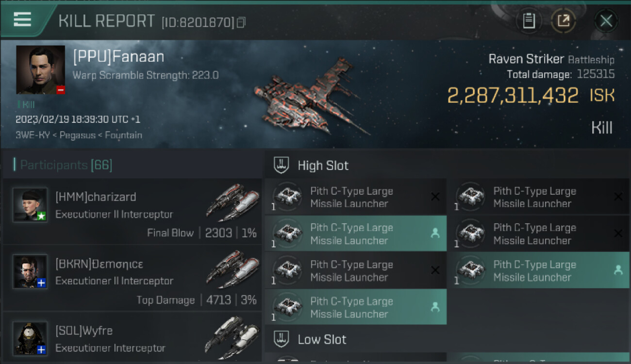Close the kill report window
The width and height of the screenshot is (631, 364).
tap(606, 21)
